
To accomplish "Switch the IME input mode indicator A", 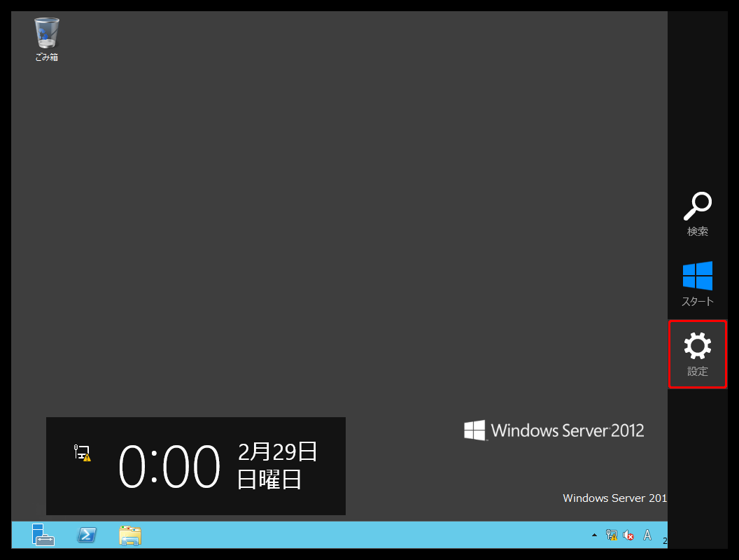I will coord(647,535).
